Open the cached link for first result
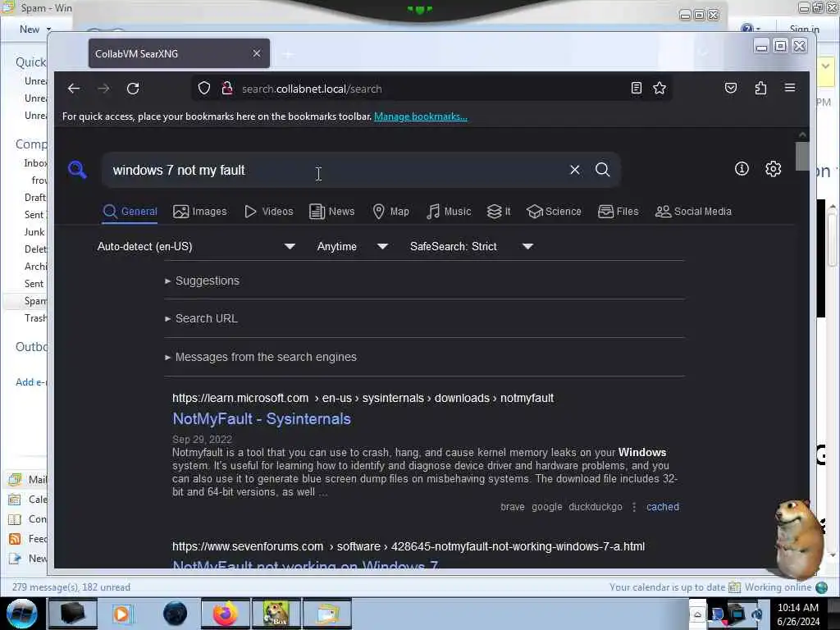 663,507
